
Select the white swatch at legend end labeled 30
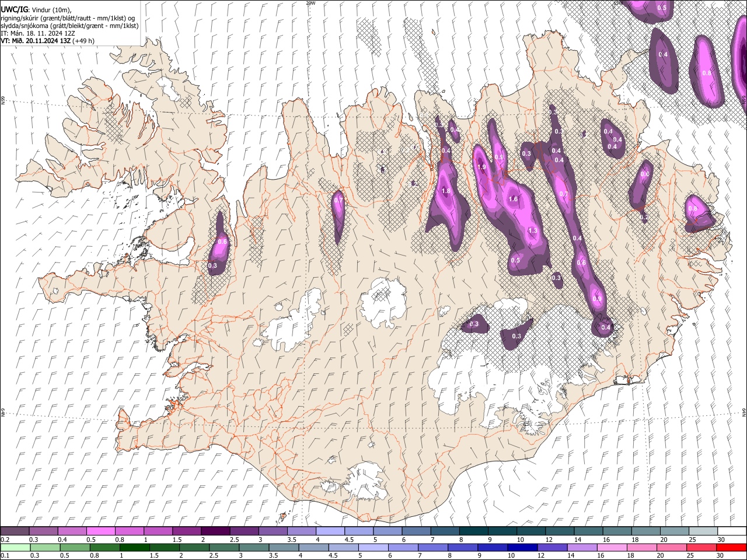coord(731,531)
